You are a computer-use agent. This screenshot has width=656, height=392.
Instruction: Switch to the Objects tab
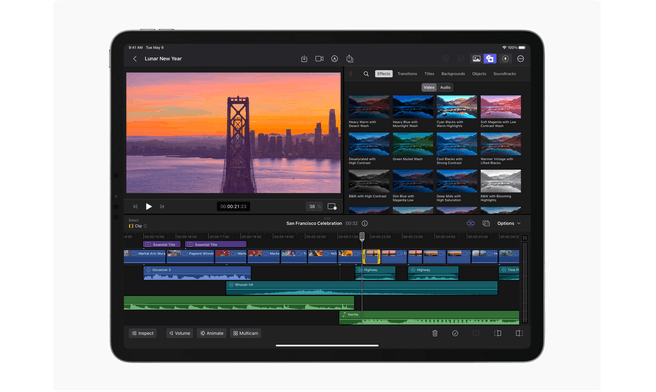point(479,74)
